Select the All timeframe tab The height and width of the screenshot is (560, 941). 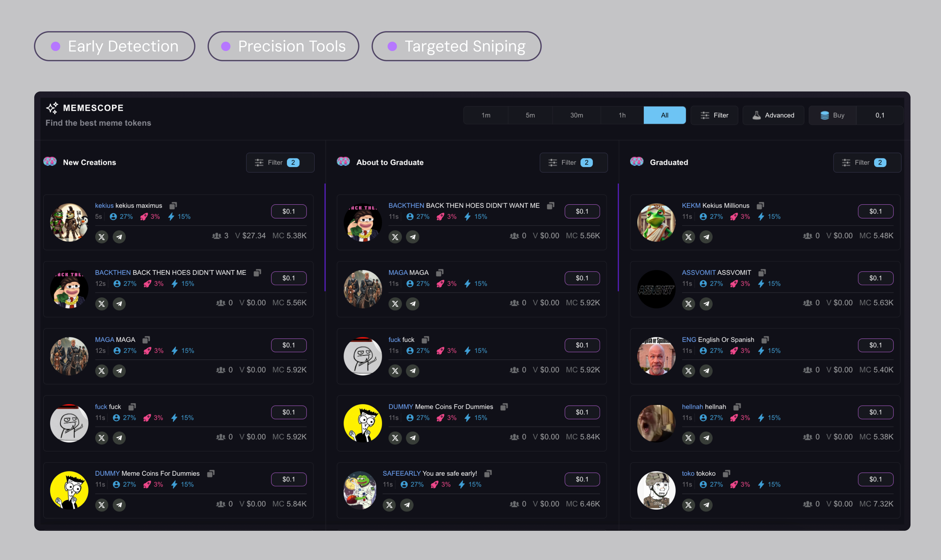tap(665, 115)
